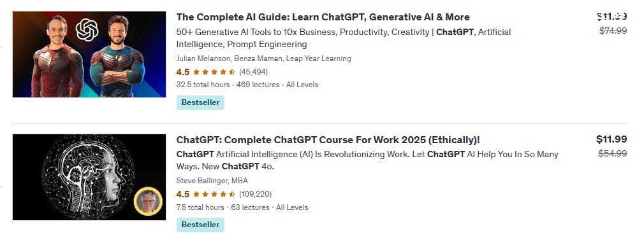This screenshot has height=245, width=644.
Task: Click the instructor avatar badge on second thumbnail
Action: point(148,202)
